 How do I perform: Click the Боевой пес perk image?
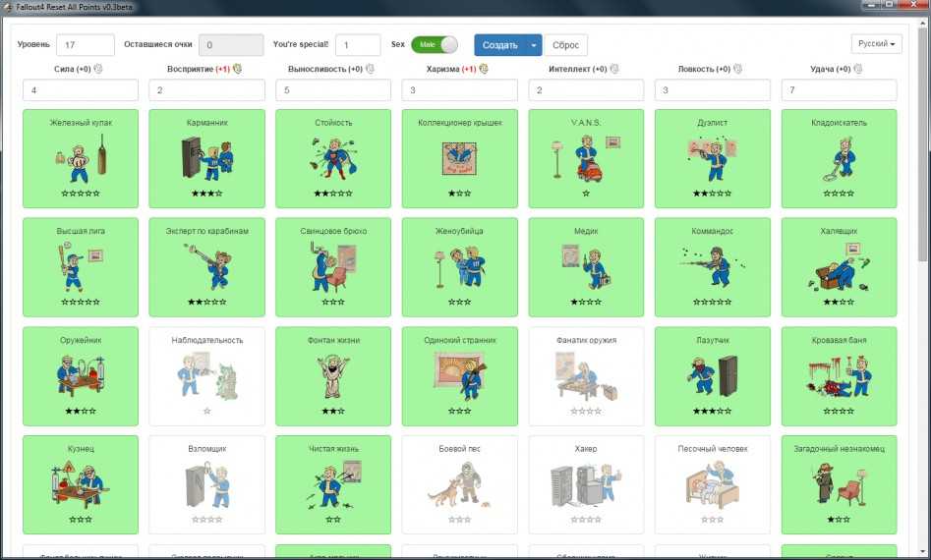460,481
